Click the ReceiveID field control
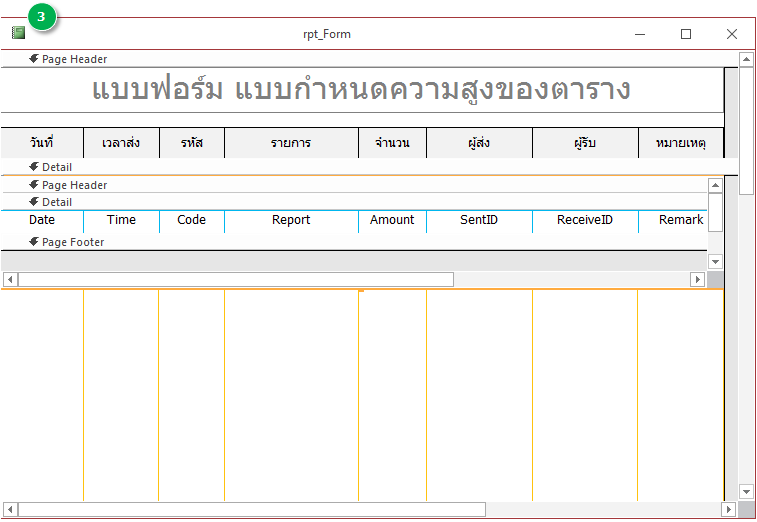The height and width of the screenshot is (522, 757). [x=584, y=221]
